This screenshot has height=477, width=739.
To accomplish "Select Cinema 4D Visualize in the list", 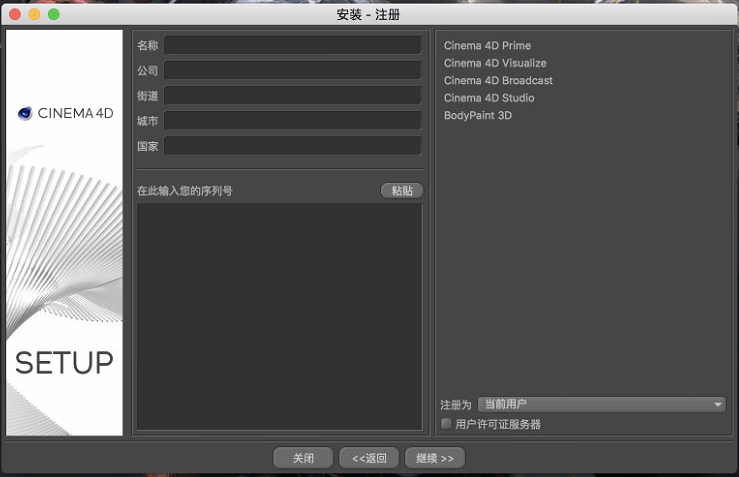I will point(495,63).
